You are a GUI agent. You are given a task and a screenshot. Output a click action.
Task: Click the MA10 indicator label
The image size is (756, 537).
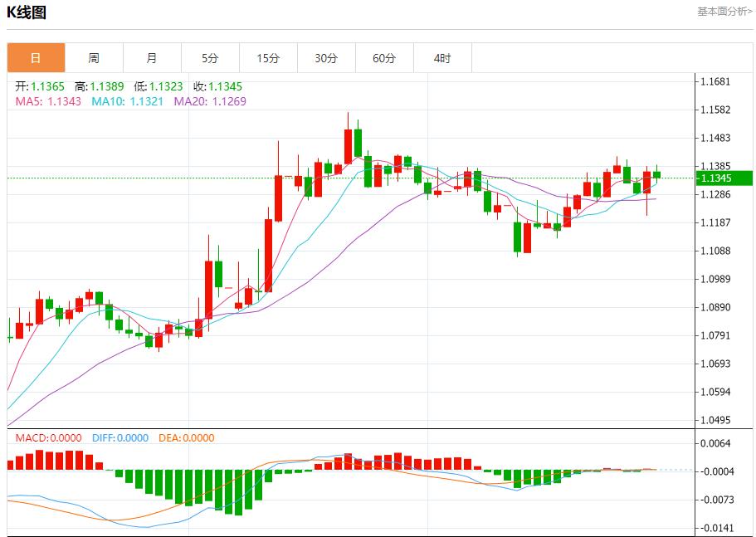[127, 101]
